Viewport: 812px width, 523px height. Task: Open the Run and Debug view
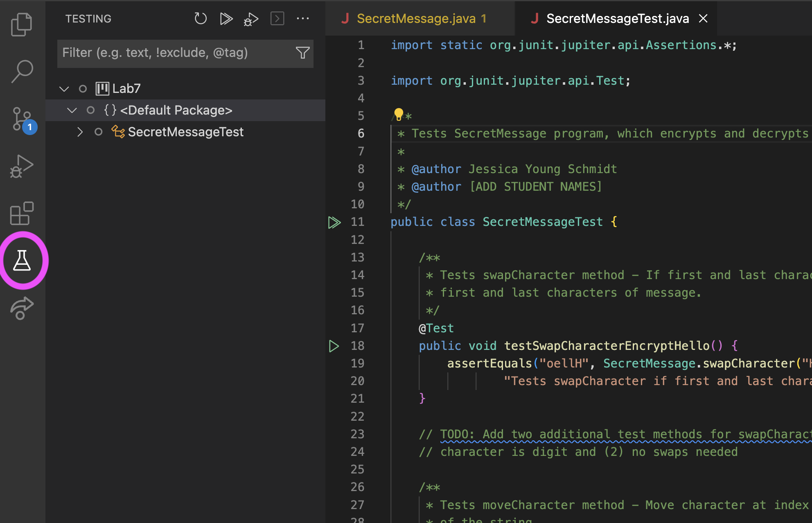tap(21, 166)
